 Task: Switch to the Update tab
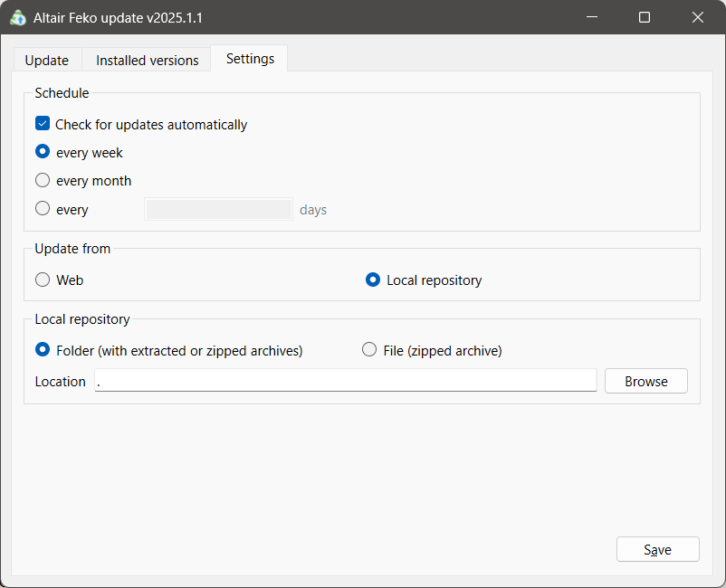pos(47,61)
